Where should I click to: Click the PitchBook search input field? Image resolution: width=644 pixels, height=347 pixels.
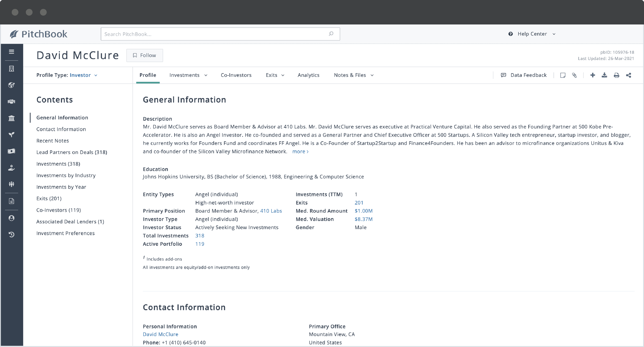click(x=220, y=34)
